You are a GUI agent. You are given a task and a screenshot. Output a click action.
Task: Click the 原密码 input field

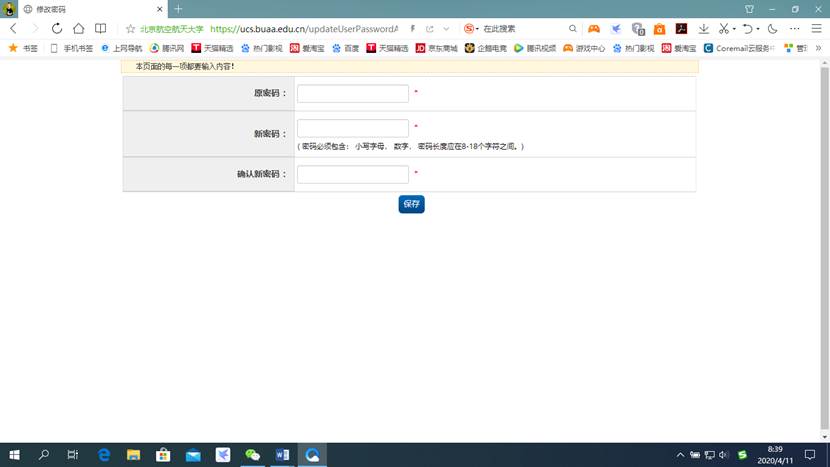(x=352, y=93)
